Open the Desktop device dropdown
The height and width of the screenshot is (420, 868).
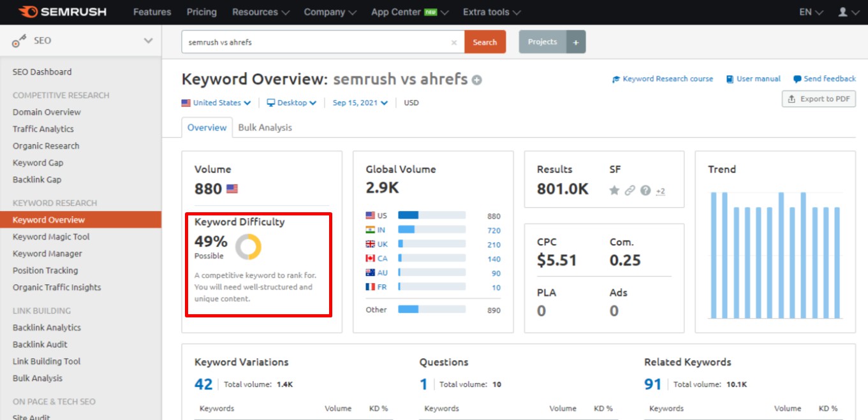point(291,103)
